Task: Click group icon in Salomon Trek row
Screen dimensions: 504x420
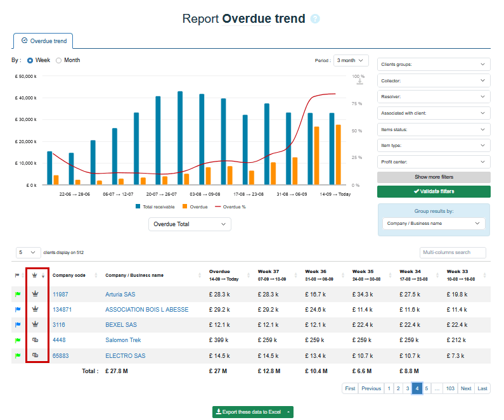Action: (x=36, y=340)
